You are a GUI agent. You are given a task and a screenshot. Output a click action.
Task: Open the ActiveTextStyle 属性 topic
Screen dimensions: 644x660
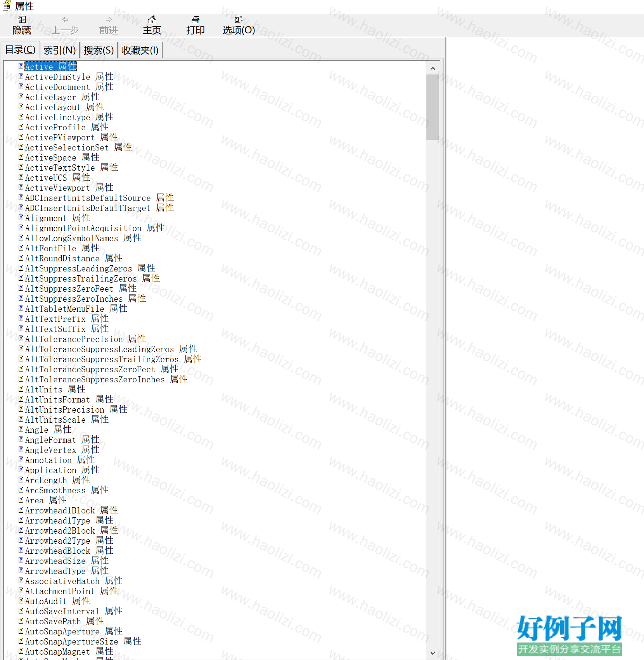[71, 168]
